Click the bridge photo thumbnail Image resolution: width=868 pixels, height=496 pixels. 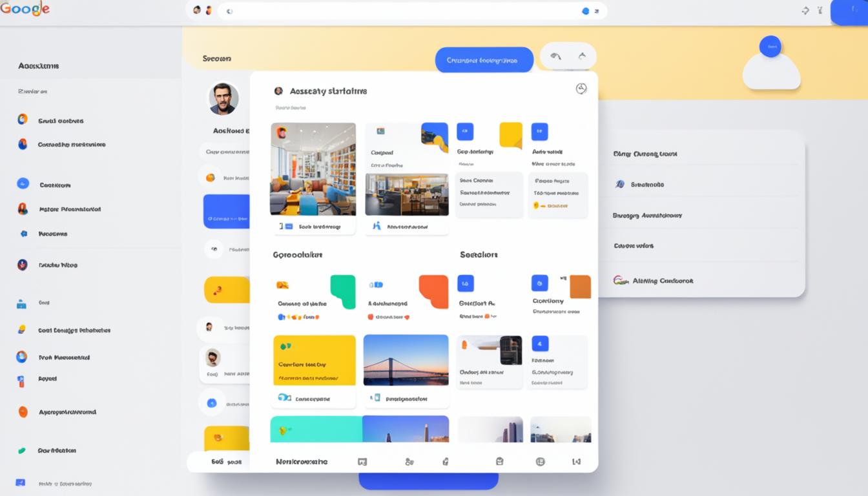point(406,360)
